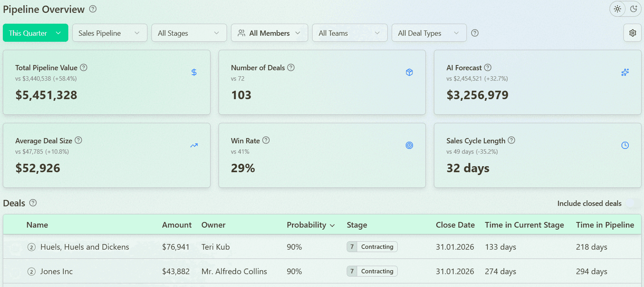
Task: Click 103 deals count
Action: pos(241,95)
